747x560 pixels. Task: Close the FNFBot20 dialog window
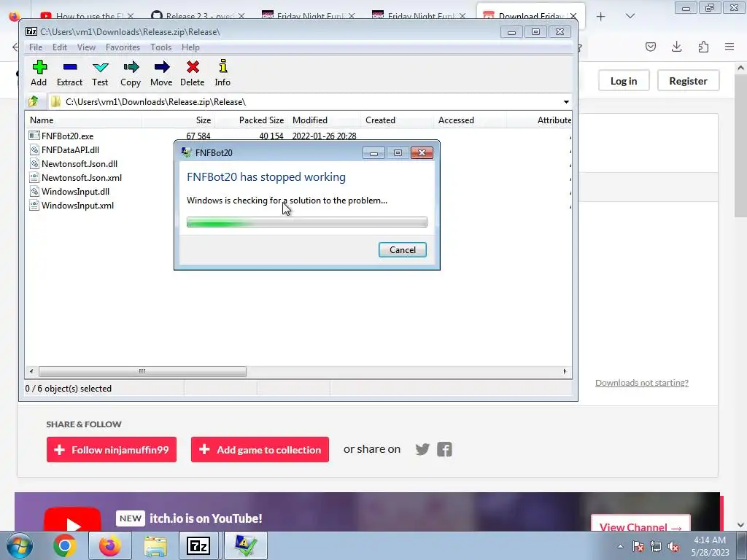pos(422,153)
